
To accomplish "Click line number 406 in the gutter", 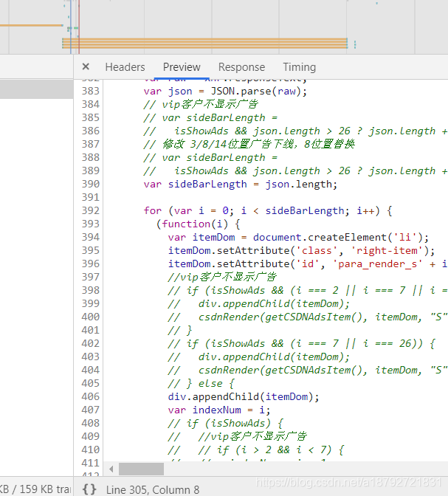I will 91,396.
